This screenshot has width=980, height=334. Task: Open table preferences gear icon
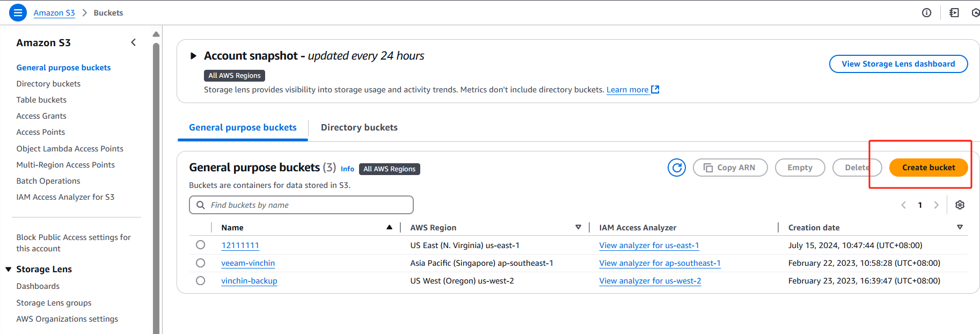point(960,205)
